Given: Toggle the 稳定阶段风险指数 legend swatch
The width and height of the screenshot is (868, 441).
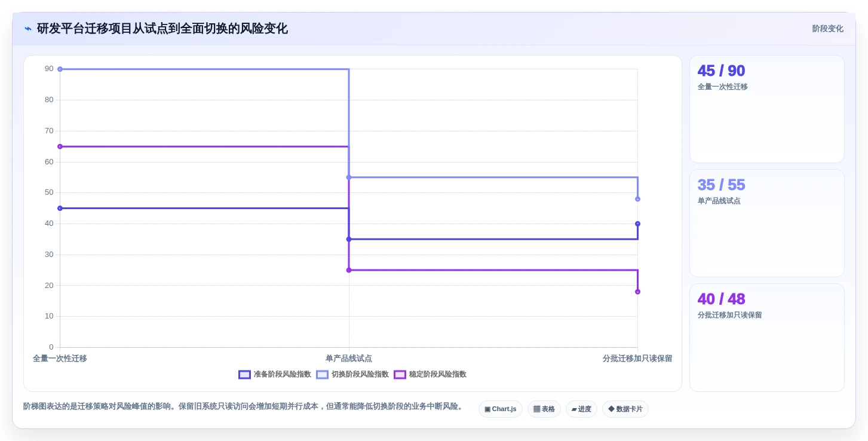Looking at the screenshot, I should [x=400, y=375].
